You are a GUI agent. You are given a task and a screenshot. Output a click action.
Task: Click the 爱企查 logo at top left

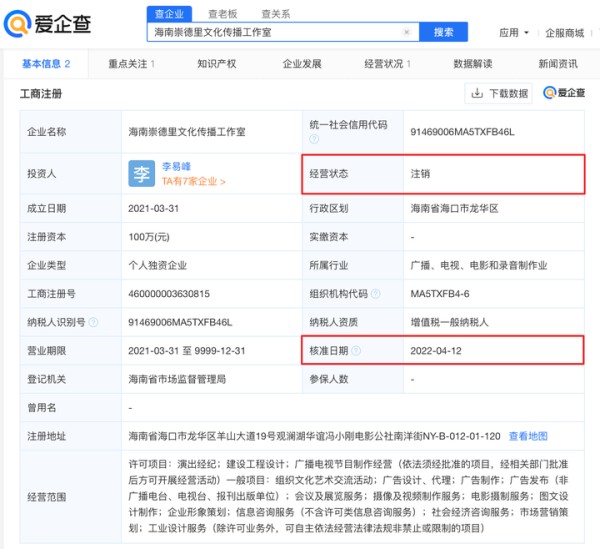click(x=47, y=24)
